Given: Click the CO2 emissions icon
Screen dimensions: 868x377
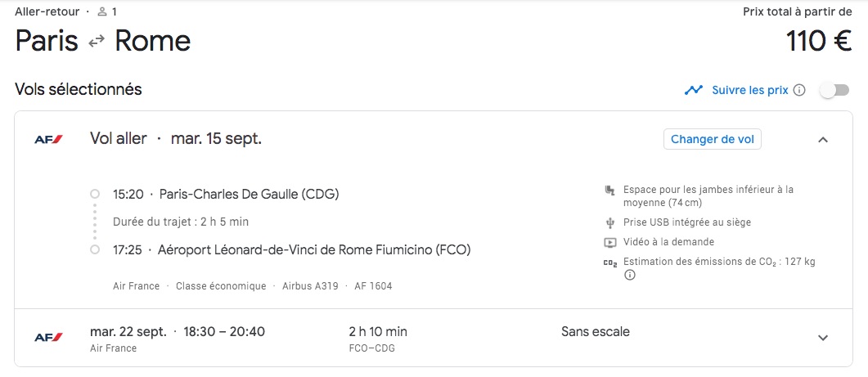Looking at the screenshot, I should [x=609, y=263].
